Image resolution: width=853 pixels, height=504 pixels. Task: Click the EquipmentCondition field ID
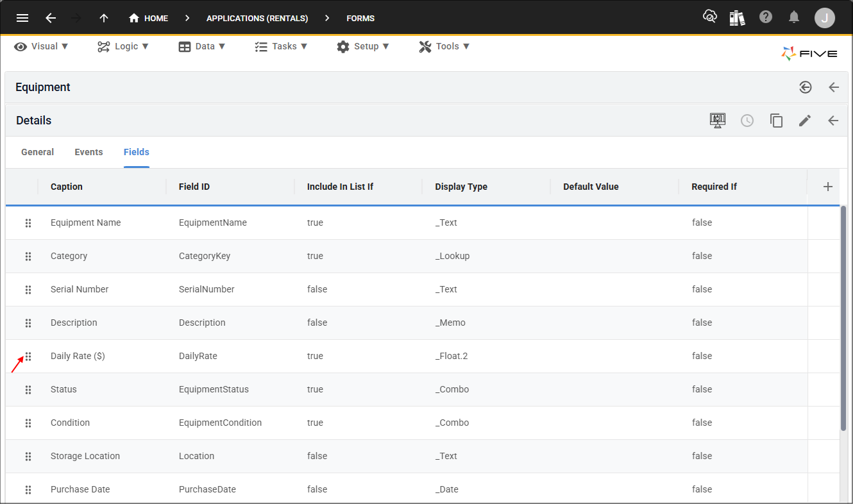[x=220, y=423]
